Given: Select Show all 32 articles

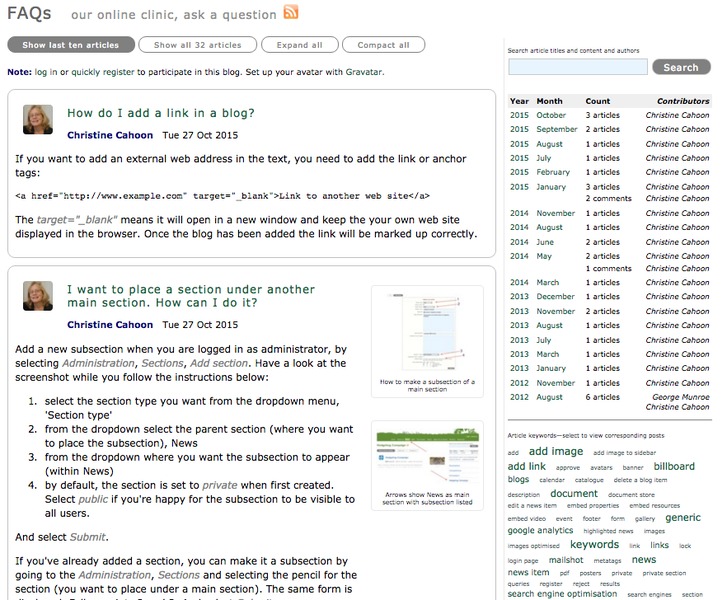Looking at the screenshot, I should coord(197,45).
